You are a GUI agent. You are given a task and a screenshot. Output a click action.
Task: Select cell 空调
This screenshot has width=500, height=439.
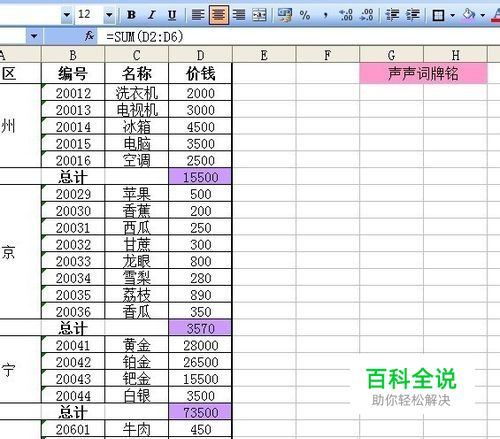[137, 160]
